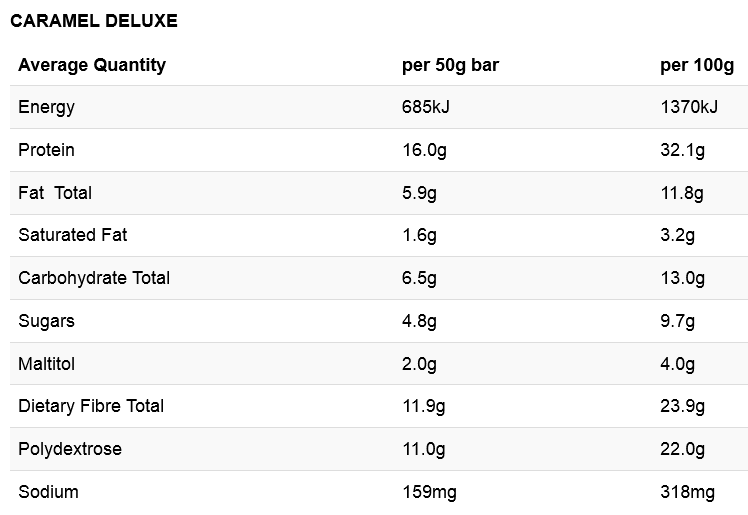Screen dimensions: 748x515
Task: Select the Average Quantity column header
Action: coord(92,65)
